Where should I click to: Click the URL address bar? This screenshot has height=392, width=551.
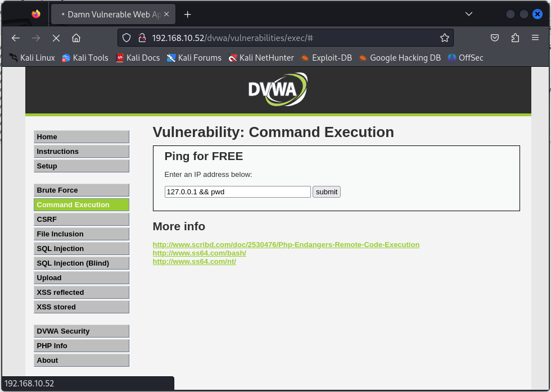(x=286, y=38)
